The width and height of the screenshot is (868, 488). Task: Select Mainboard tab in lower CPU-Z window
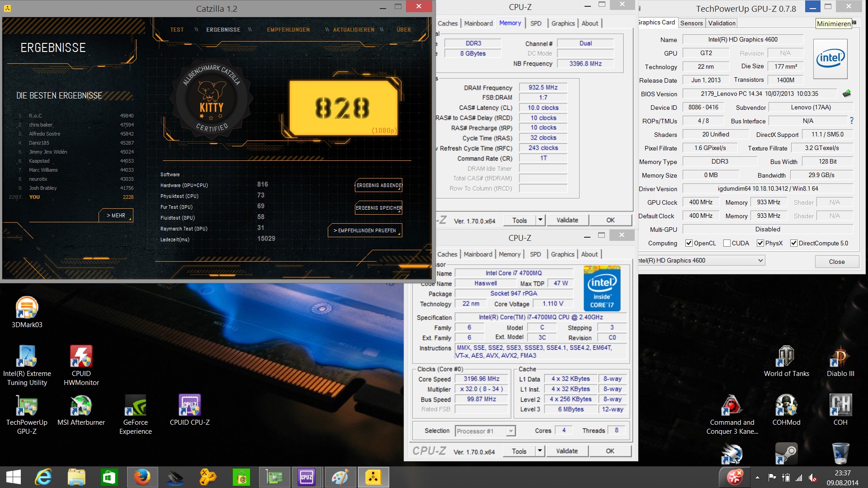[478, 254]
